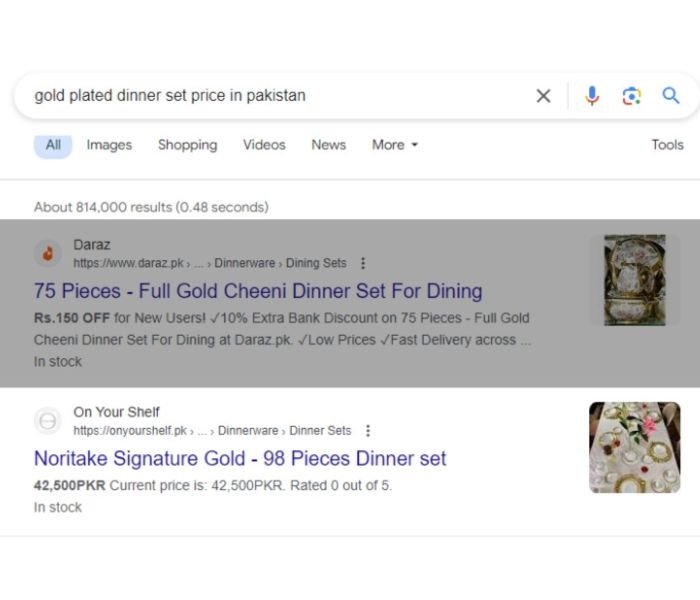This screenshot has height=600, width=700.
Task: Click the Daraz dinner set thumbnail
Action: (634, 280)
